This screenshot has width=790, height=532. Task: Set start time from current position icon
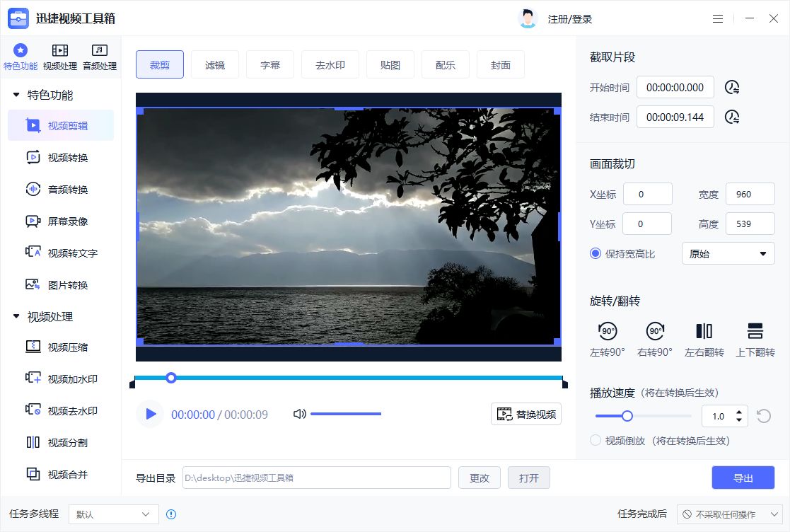tap(732, 87)
